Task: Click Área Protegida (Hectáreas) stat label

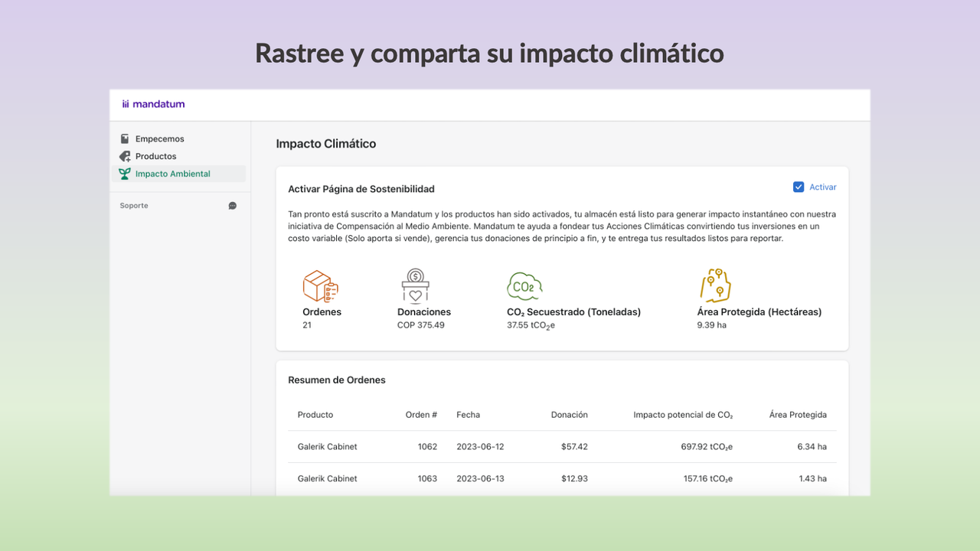Action: (759, 311)
